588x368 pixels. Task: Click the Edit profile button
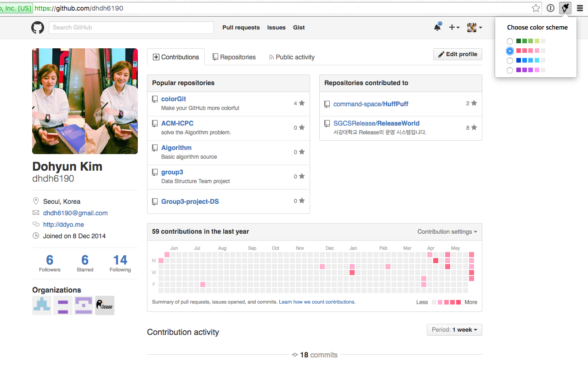click(x=458, y=54)
